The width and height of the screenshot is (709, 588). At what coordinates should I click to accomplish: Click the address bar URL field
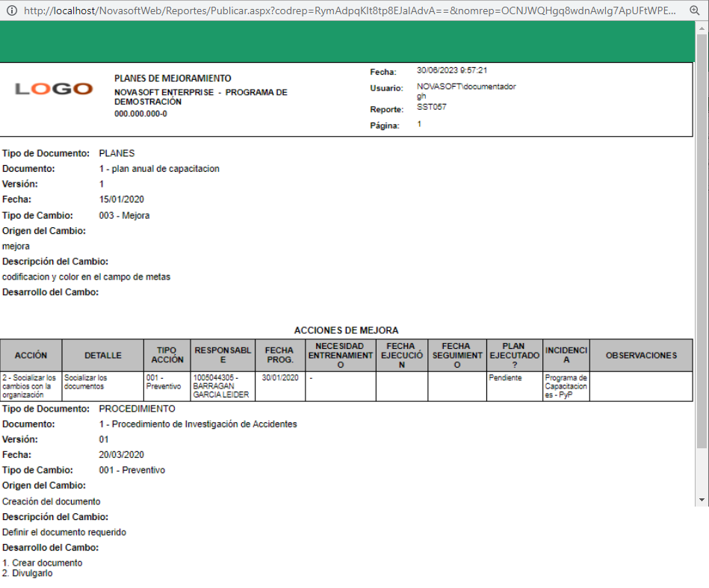(350, 10)
